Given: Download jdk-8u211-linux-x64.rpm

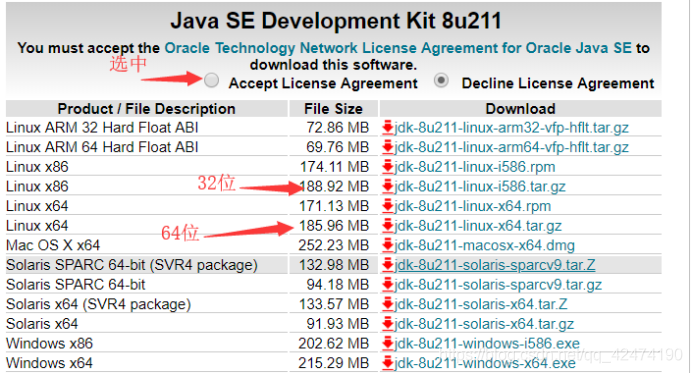Looking at the screenshot, I should [473, 206].
